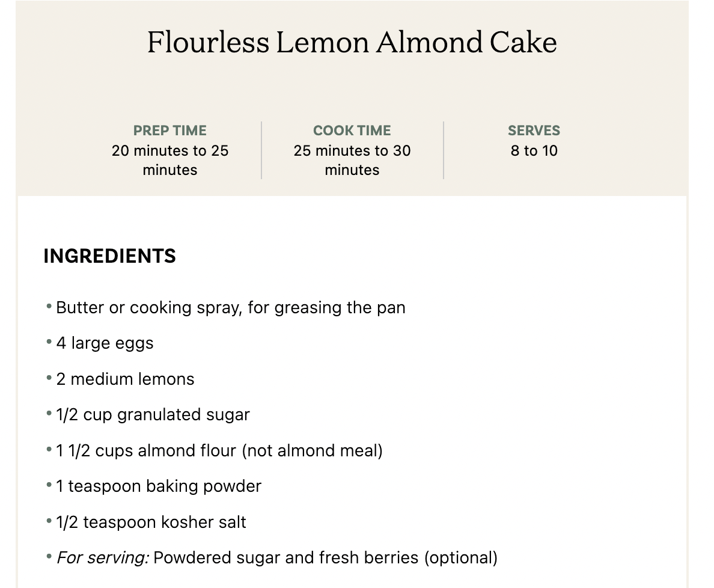714x588 pixels.
Task: Click the kosher salt ingredient line
Action: click(151, 522)
